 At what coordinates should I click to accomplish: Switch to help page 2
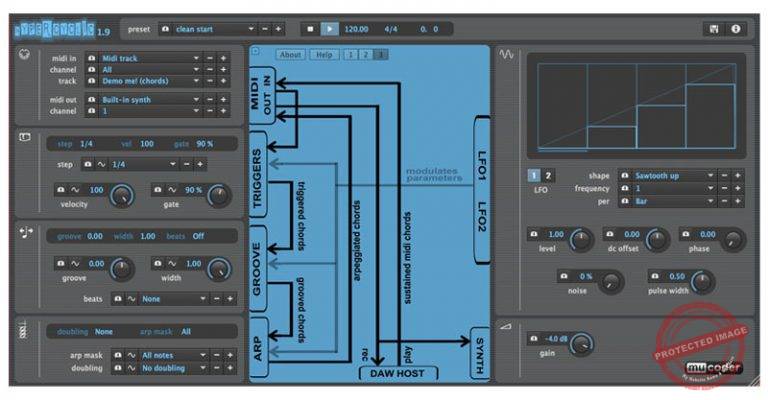(x=365, y=55)
